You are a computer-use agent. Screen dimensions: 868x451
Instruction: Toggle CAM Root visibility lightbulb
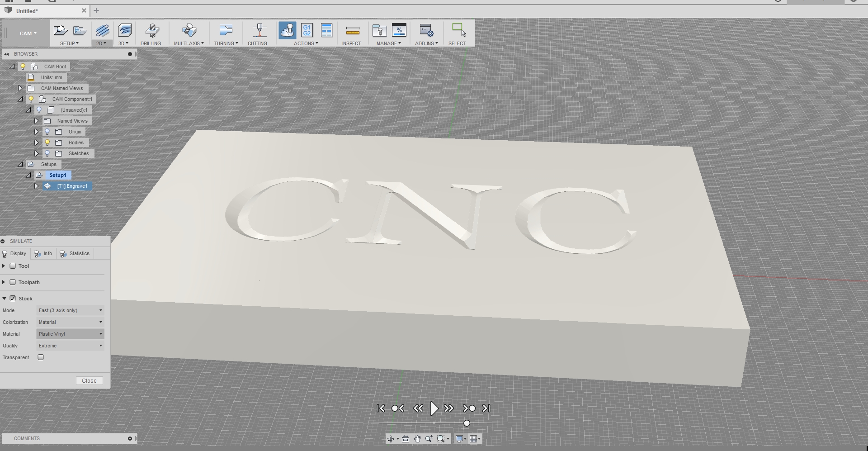tap(23, 66)
